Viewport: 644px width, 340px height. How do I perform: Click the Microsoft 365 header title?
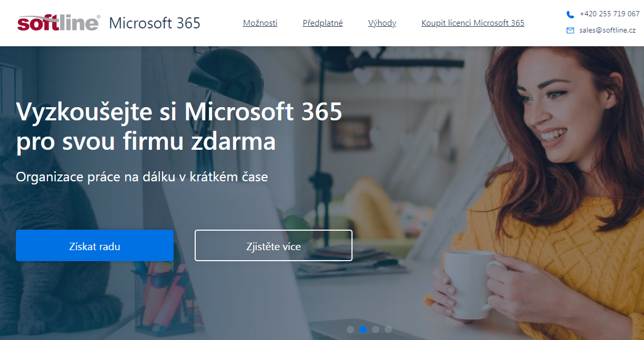(155, 23)
